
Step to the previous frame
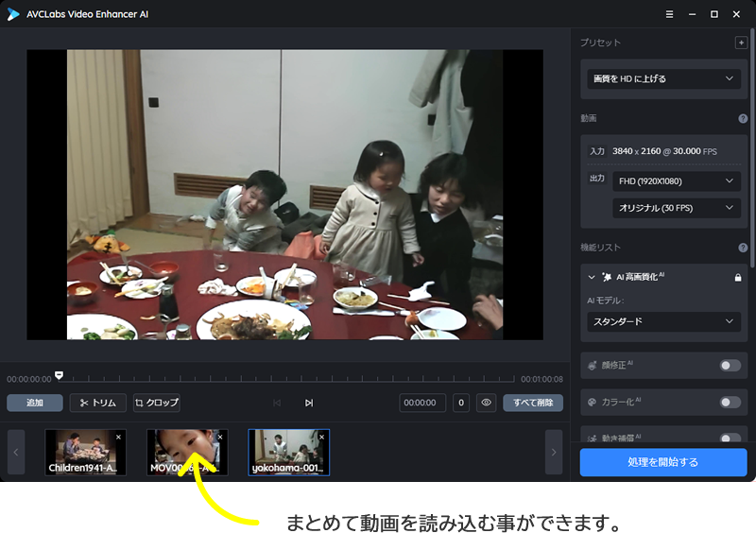point(277,403)
